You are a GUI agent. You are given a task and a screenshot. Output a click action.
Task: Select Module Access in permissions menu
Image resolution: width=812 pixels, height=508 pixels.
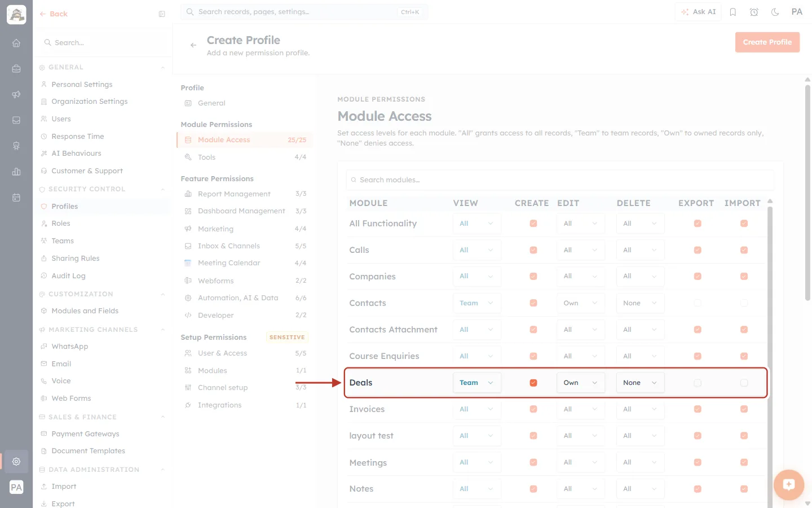tap(245, 140)
